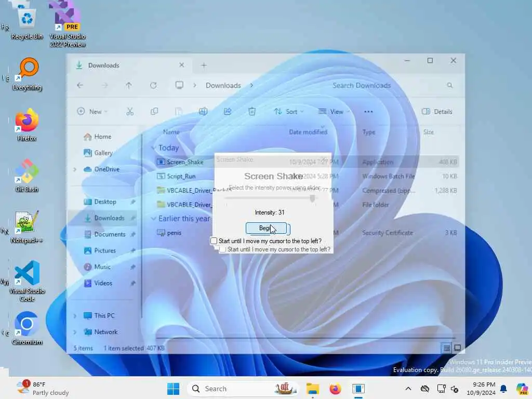This screenshot has height=399, width=532.
Task: Tick the first cursor top left checkbox
Action: click(x=214, y=241)
